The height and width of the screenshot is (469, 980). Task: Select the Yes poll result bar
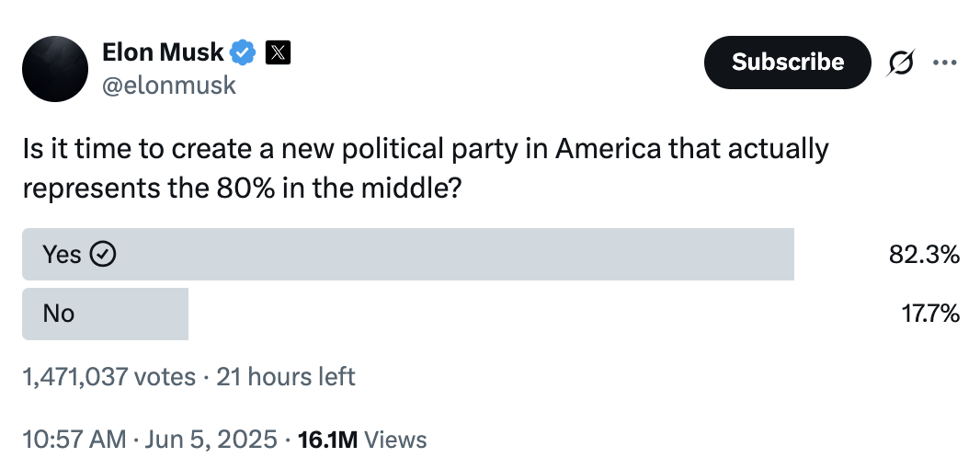(408, 255)
